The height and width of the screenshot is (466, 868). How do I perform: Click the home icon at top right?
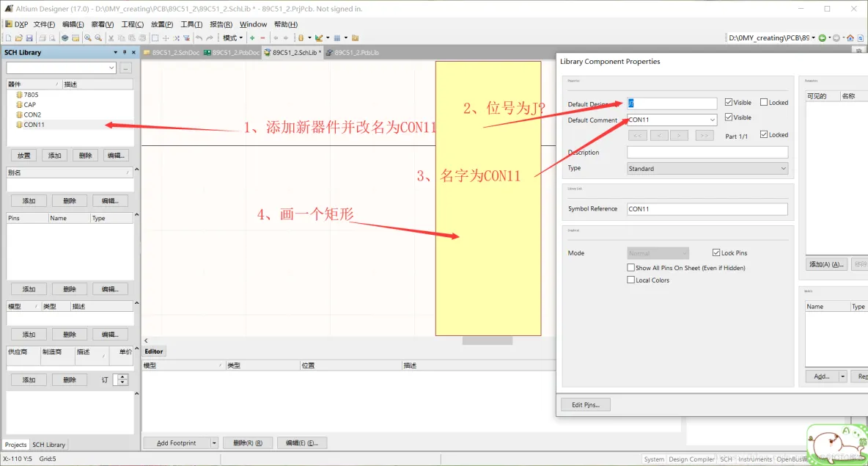(850, 37)
